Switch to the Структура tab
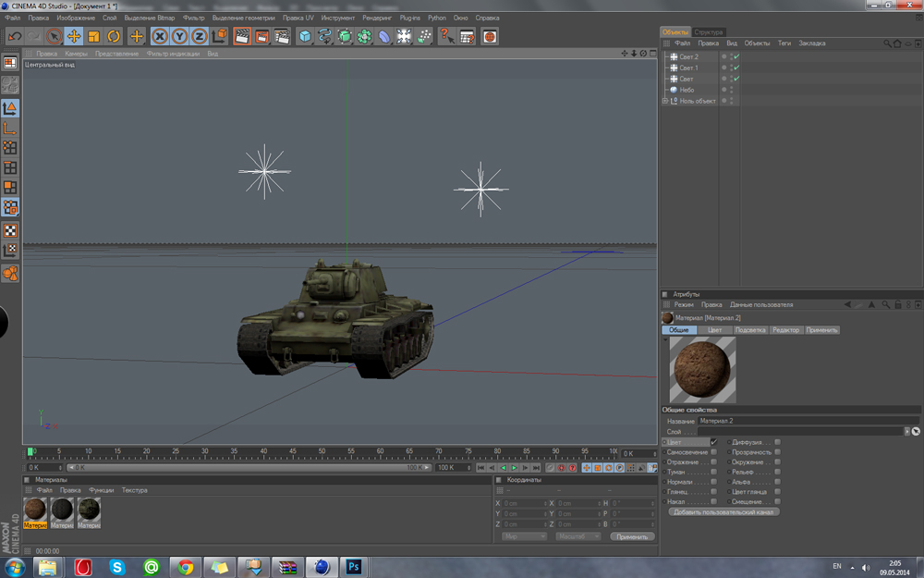This screenshot has height=578, width=924. 709,32
